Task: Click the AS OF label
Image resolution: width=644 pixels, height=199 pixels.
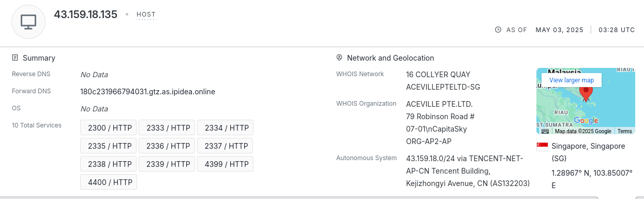Action: (516, 30)
